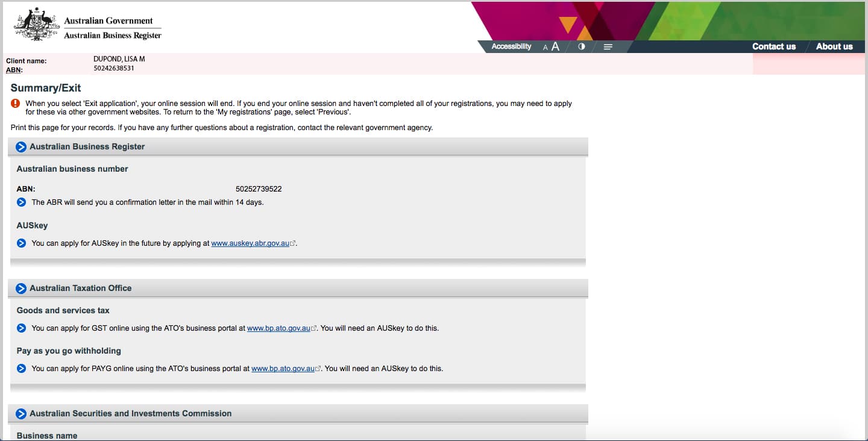Click the arrow bullet beside the PAYG apply text

(21, 368)
